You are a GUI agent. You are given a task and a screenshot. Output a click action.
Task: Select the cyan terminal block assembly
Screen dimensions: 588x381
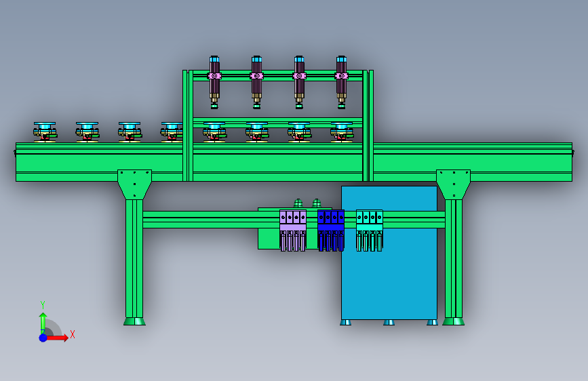tap(370, 230)
